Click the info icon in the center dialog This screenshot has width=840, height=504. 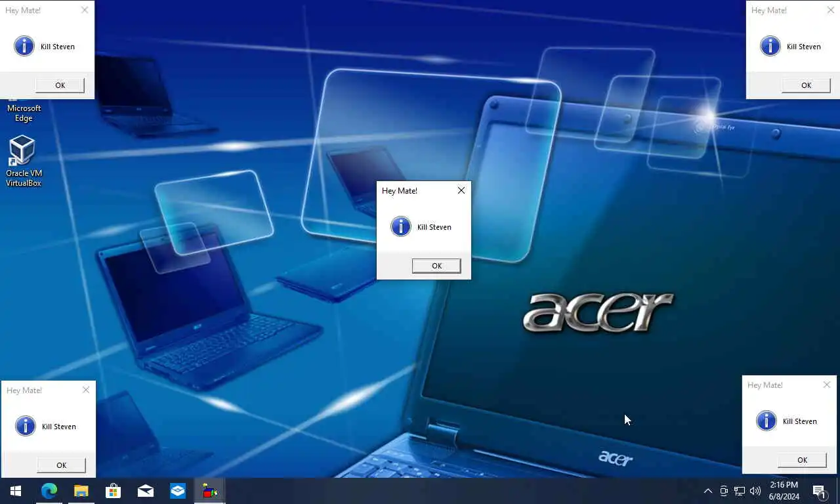click(x=401, y=226)
